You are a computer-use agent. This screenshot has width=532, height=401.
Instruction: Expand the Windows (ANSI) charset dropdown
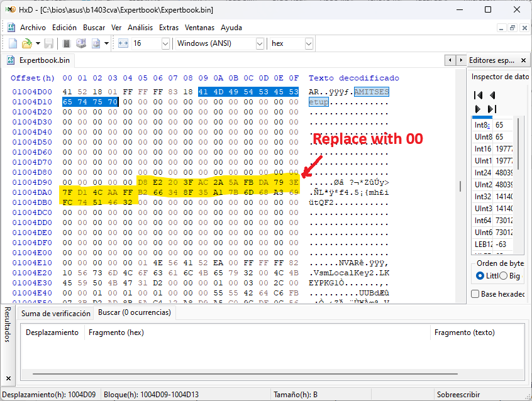pyautogui.click(x=260, y=43)
